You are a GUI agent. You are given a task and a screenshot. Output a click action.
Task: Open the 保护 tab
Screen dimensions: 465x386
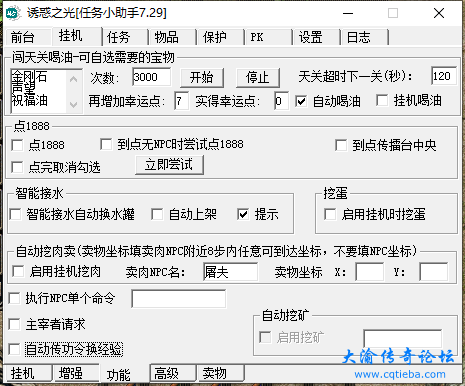[221, 37]
